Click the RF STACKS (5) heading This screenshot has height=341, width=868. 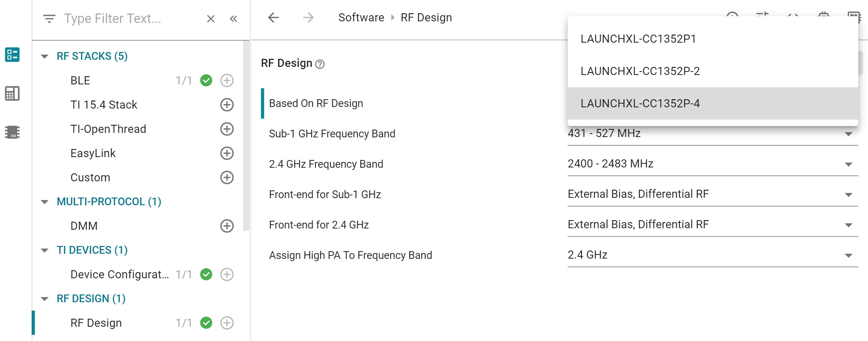click(92, 56)
